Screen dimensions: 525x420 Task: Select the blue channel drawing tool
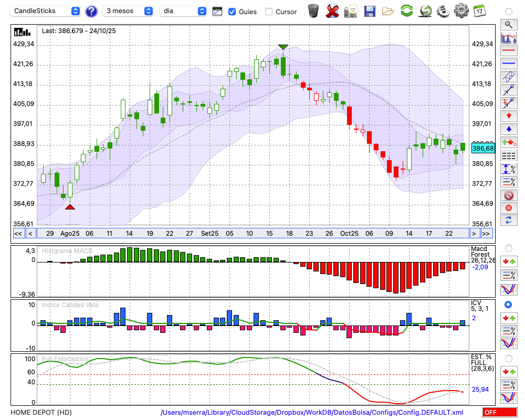pos(508,77)
